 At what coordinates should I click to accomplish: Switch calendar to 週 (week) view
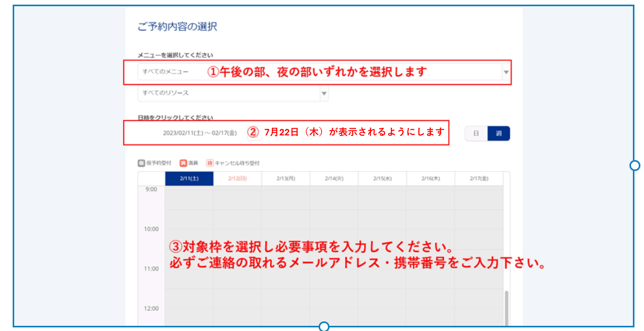499,133
